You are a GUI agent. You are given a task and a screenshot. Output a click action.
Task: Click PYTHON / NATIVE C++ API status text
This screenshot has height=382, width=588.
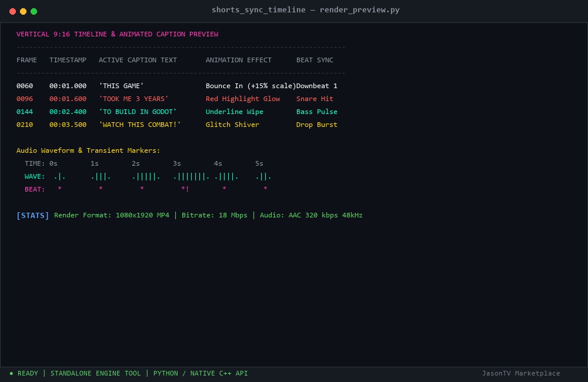point(201,373)
